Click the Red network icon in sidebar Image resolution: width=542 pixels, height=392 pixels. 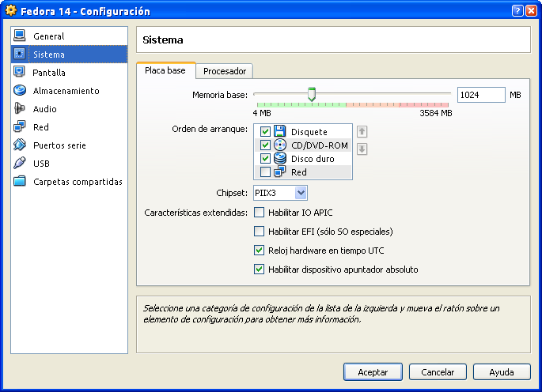coord(19,126)
